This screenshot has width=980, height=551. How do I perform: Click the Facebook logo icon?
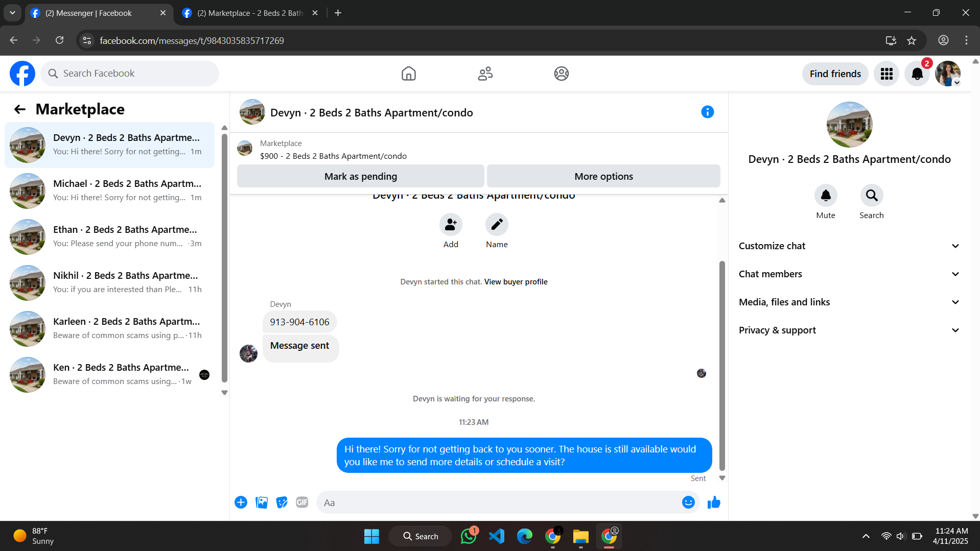click(22, 74)
